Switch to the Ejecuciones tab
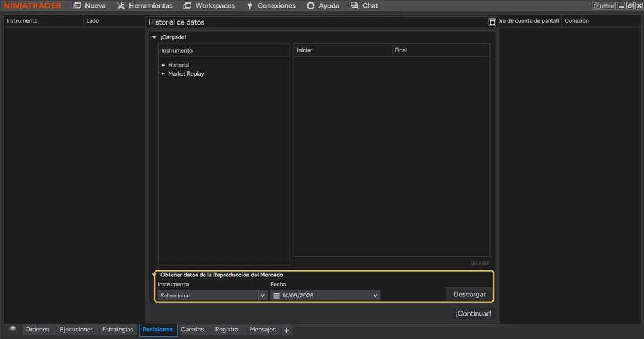Screen dimensions: 644x339 click(x=76, y=330)
